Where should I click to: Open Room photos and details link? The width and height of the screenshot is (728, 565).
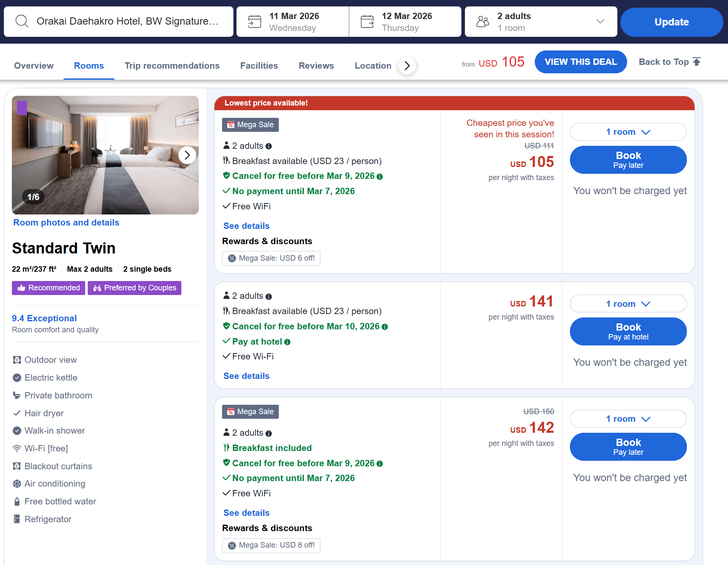pos(66,223)
